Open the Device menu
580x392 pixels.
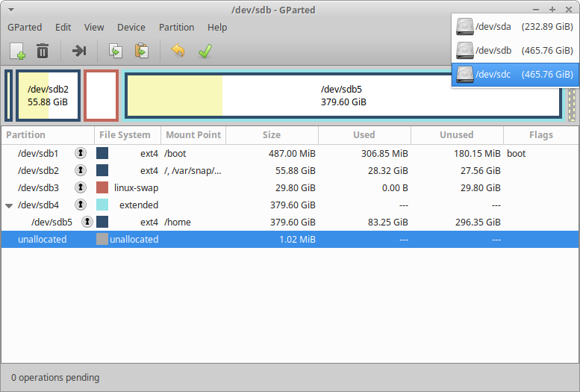131,27
